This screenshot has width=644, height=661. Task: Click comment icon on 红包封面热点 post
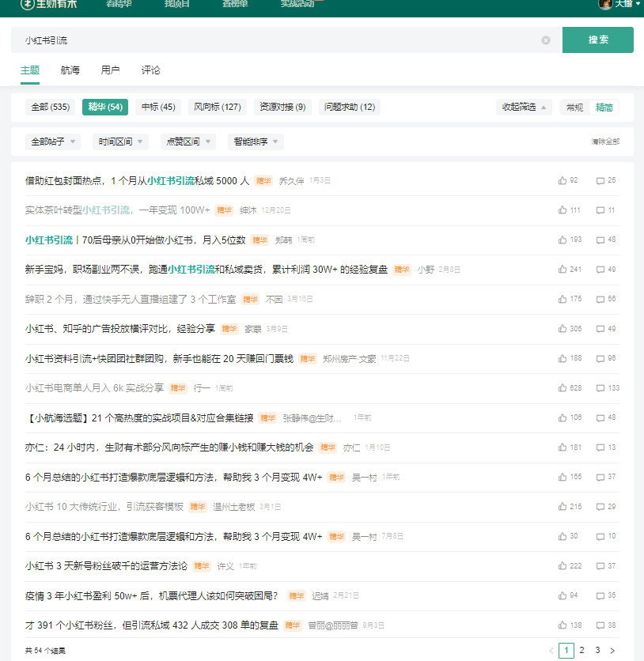tap(600, 181)
